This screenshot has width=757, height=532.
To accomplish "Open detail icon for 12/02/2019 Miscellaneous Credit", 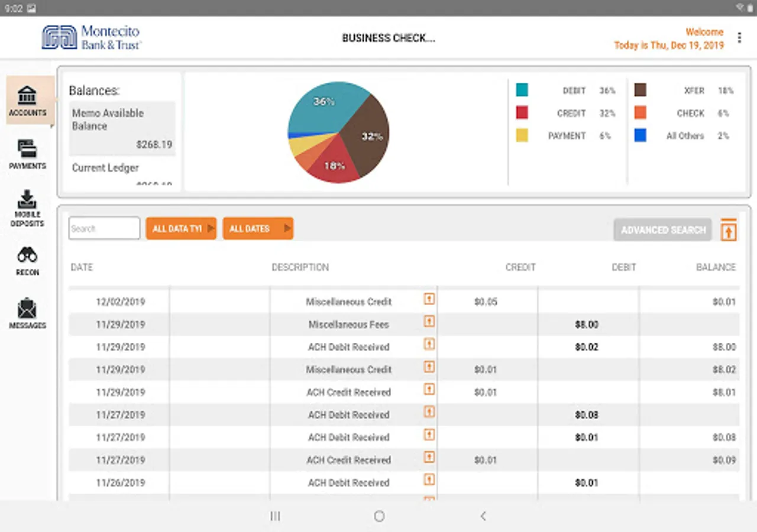I will tap(429, 299).
